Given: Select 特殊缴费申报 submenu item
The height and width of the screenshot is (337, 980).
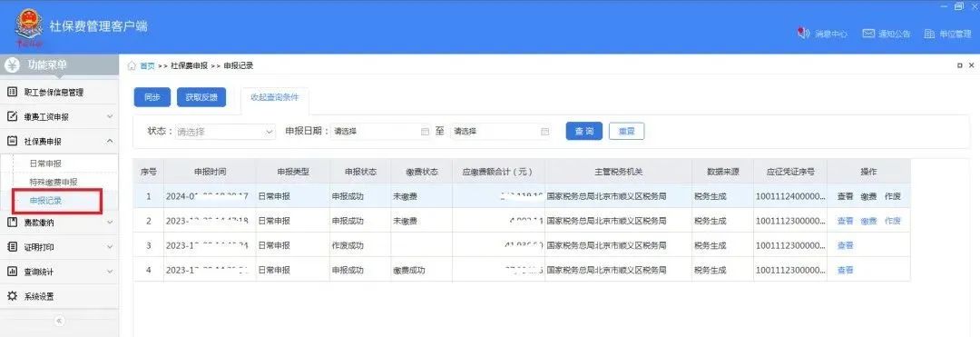Looking at the screenshot, I should tap(54, 182).
